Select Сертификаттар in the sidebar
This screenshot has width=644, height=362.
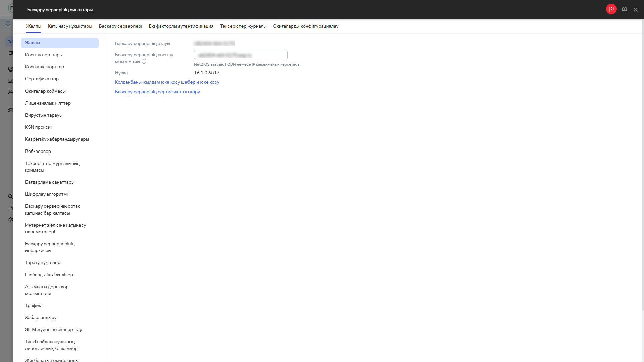42,79
